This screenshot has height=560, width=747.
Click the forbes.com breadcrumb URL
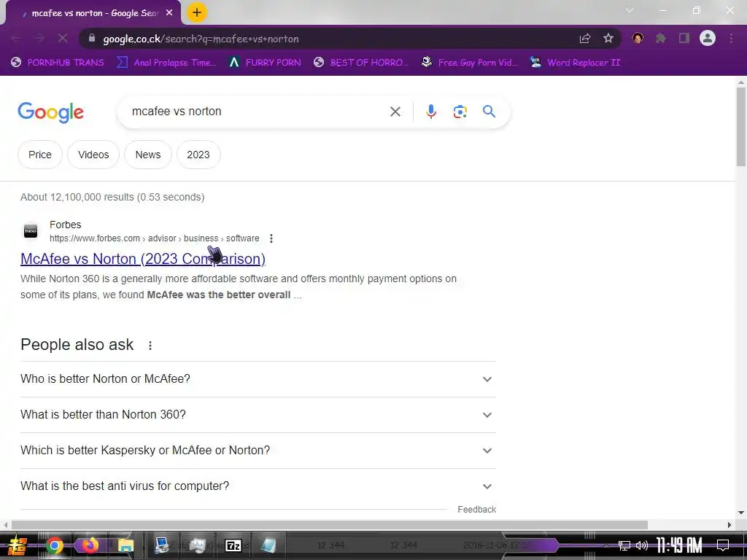pos(155,238)
